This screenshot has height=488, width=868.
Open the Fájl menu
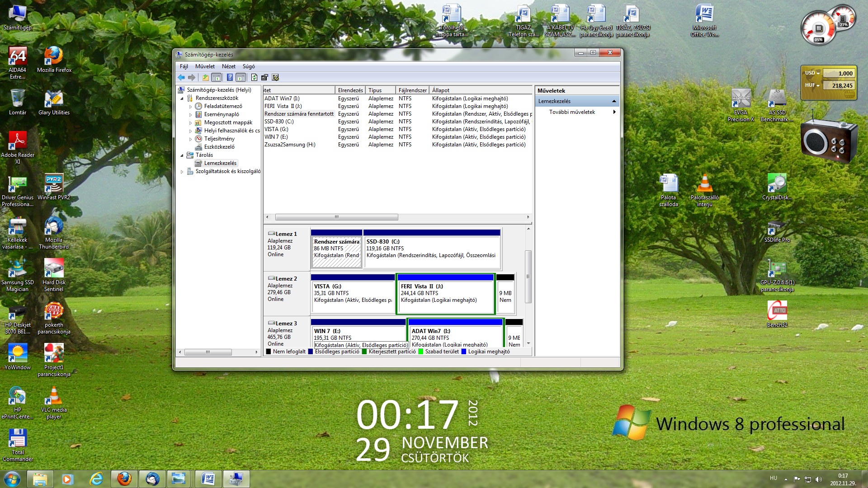point(184,66)
